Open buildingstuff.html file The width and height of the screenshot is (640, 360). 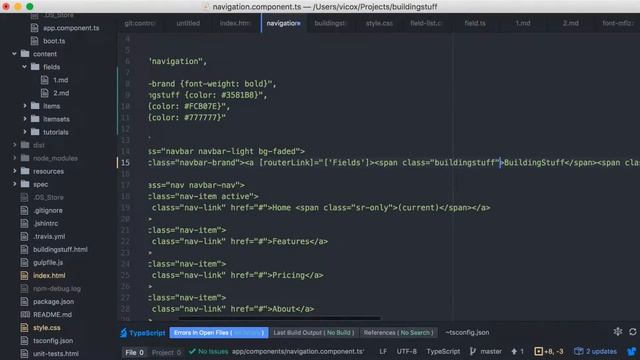(60, 249)
